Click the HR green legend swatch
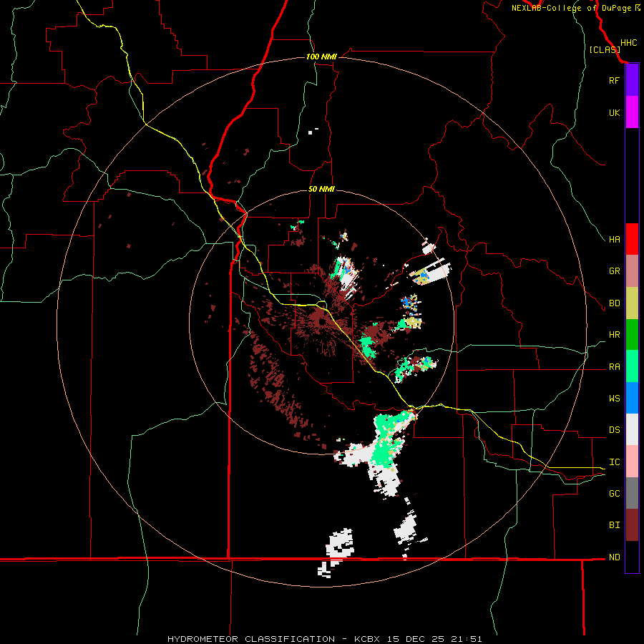Viewport: 644px width, 644px height. 632,335
